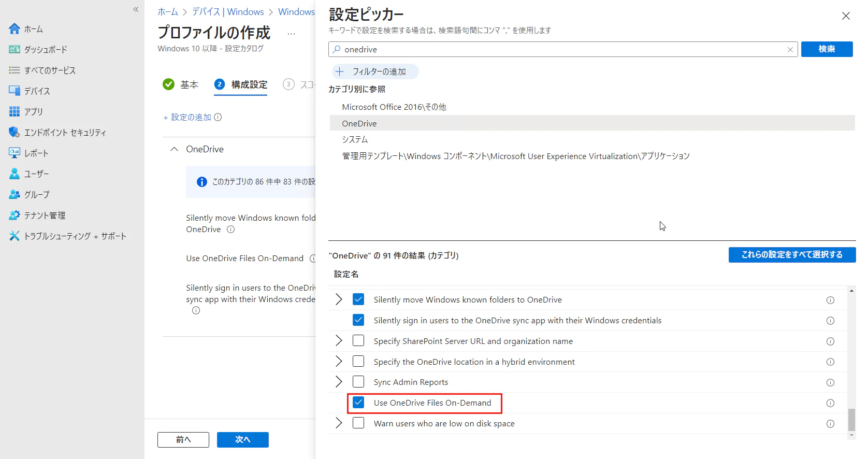This screenshot has height=459, width=868.
Task: Open the グループ groups icon
Action: click(15, 195)
